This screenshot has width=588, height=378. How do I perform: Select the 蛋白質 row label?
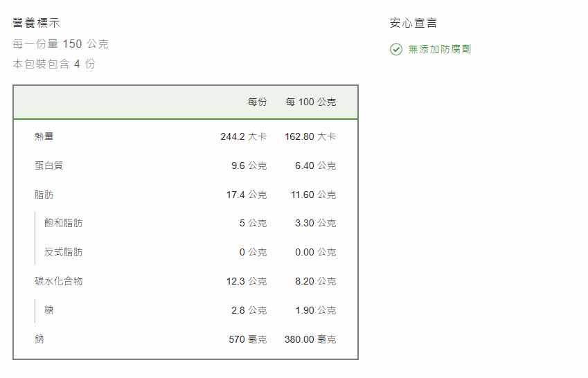point(49,165)
